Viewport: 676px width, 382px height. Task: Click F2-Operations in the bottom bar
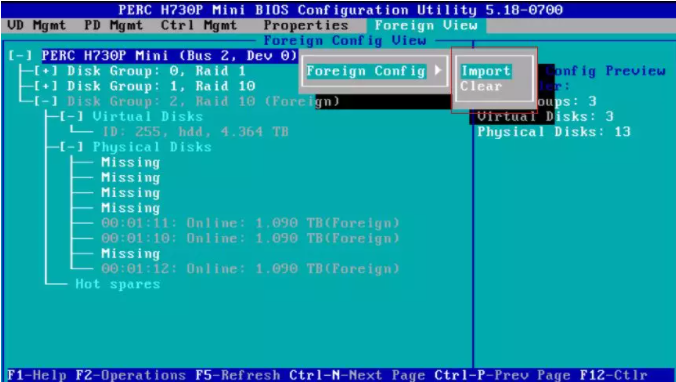click(x=131, y=375)
